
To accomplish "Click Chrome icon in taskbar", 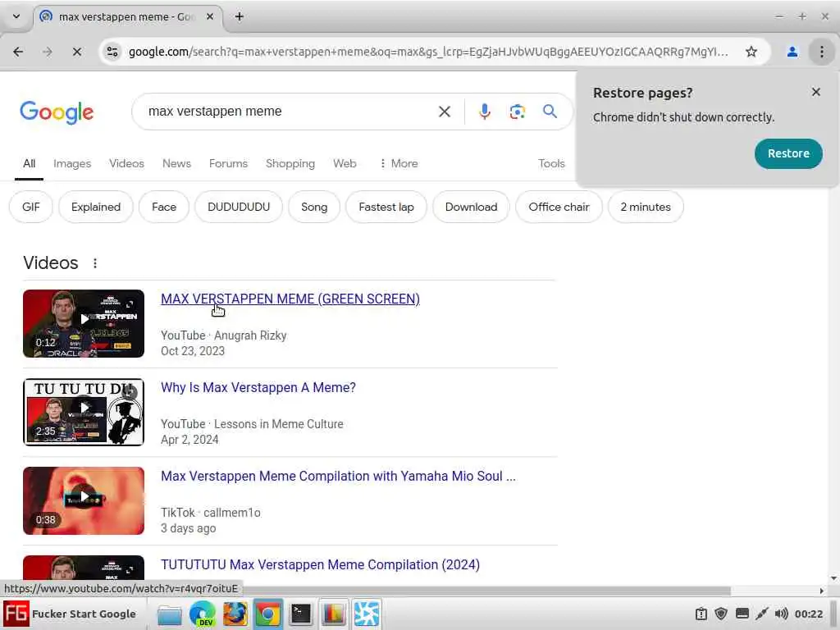I will coord(268,614).
